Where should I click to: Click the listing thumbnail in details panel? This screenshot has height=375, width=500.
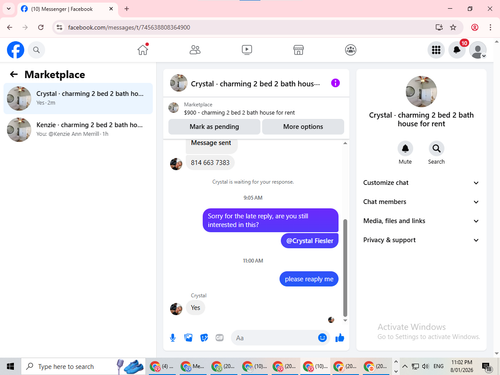tap(421, 91)
